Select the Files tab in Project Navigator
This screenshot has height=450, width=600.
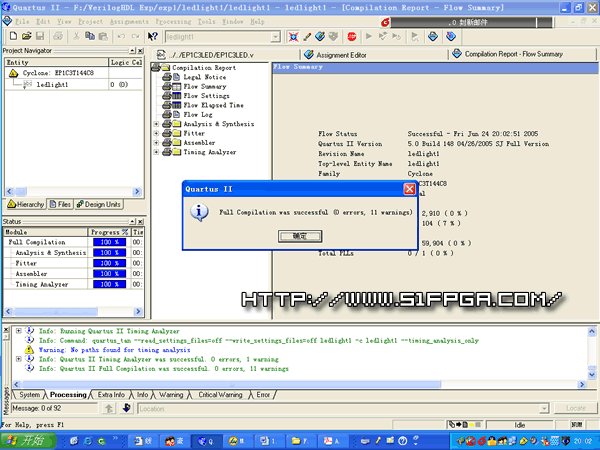[60, 204]
